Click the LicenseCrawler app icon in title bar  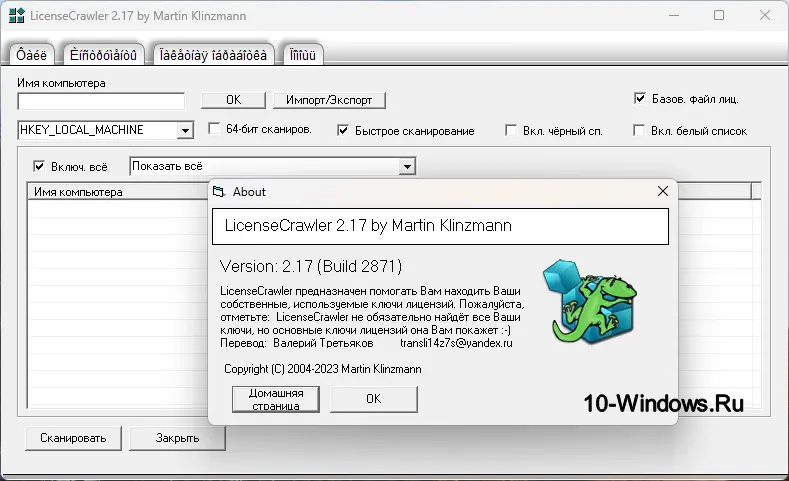coord(17,16)
